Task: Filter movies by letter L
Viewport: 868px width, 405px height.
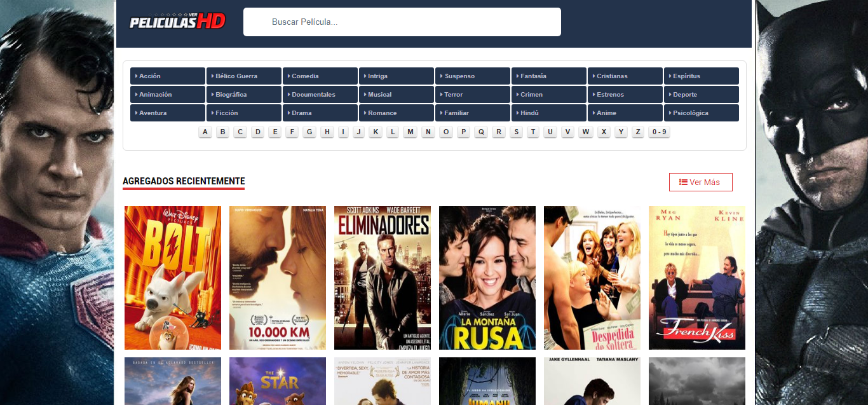Action: click(393, 132)
